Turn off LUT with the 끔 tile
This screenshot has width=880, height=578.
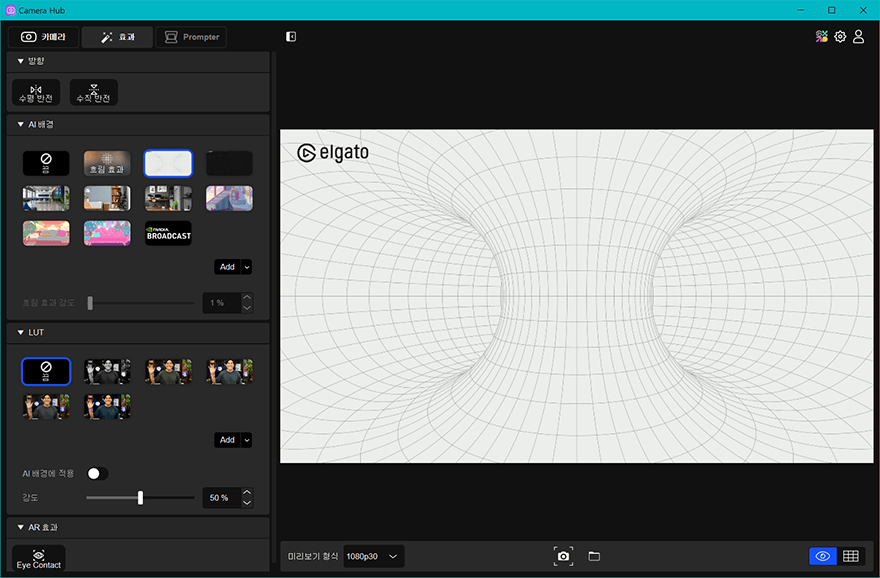click(x=46, y=371)
